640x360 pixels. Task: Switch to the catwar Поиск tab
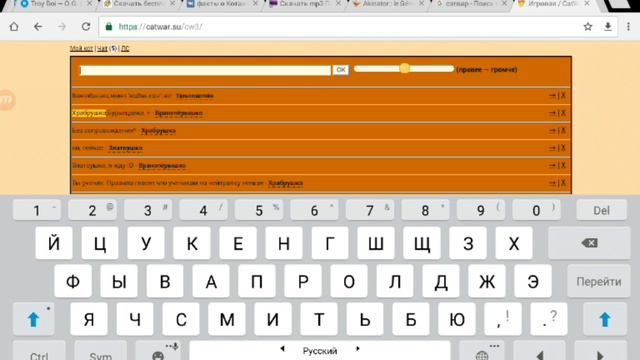(x=468, y=4)
